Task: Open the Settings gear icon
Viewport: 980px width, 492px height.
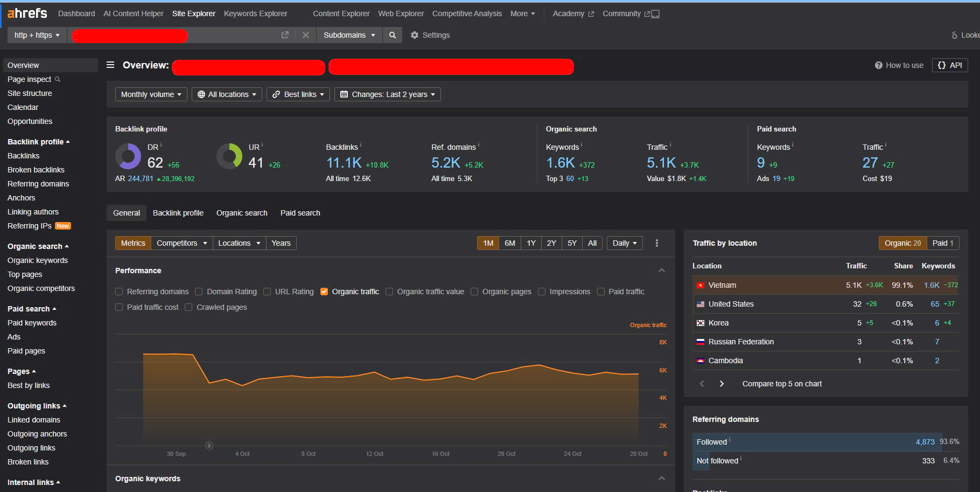Action: tap(414, 35)
